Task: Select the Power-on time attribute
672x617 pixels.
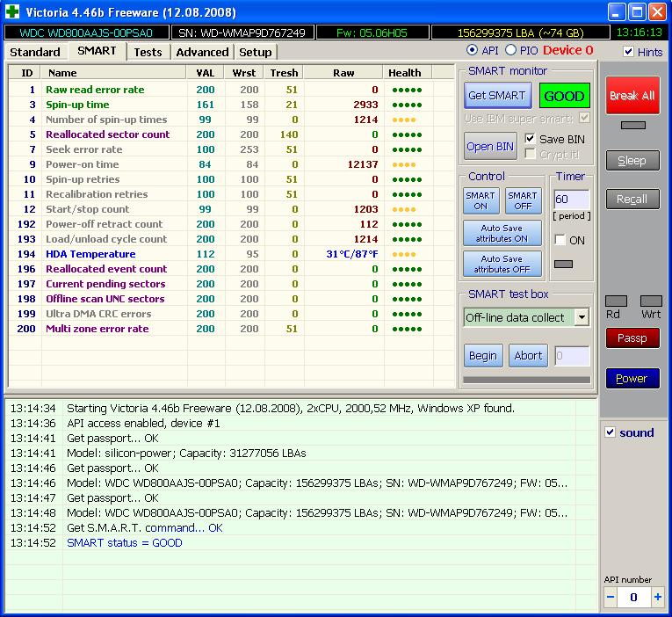Action: pos(230,164)
